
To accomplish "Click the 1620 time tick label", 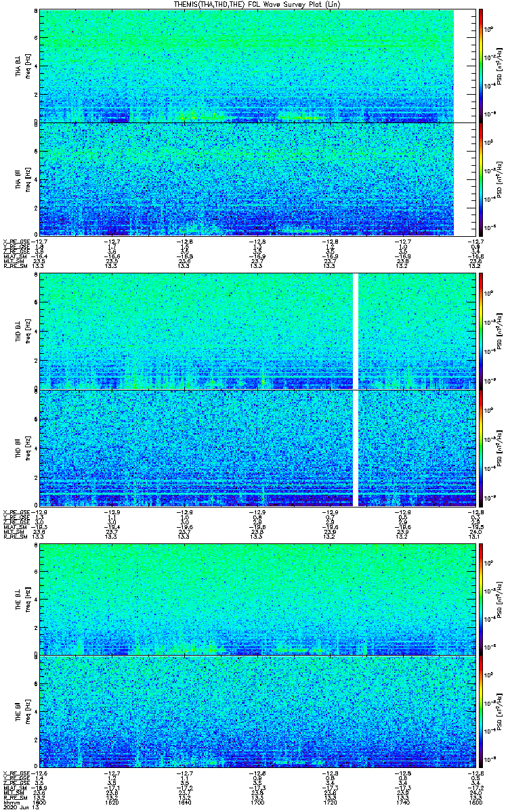I will pyautogui.click(x=112, y=802).
